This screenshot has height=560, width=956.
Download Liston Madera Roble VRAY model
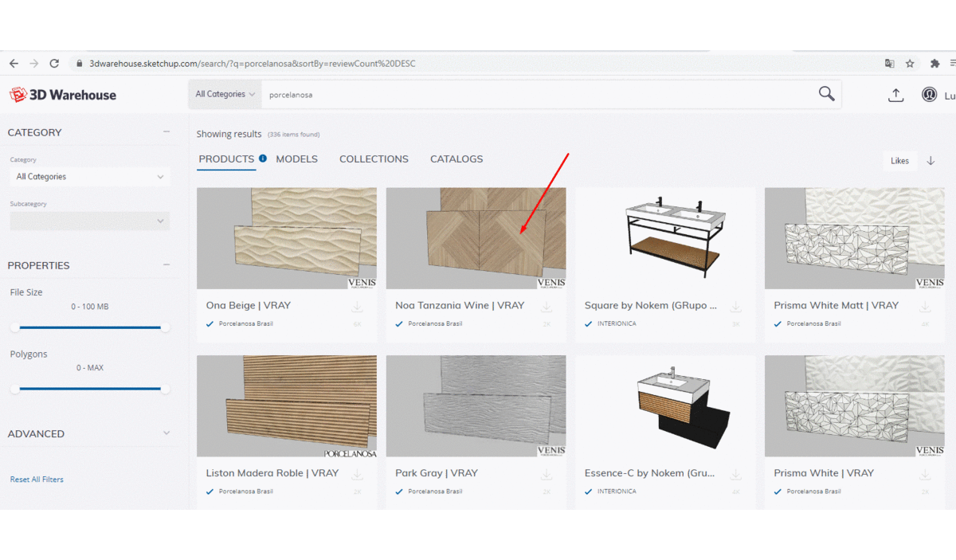(x=357, y=474)
